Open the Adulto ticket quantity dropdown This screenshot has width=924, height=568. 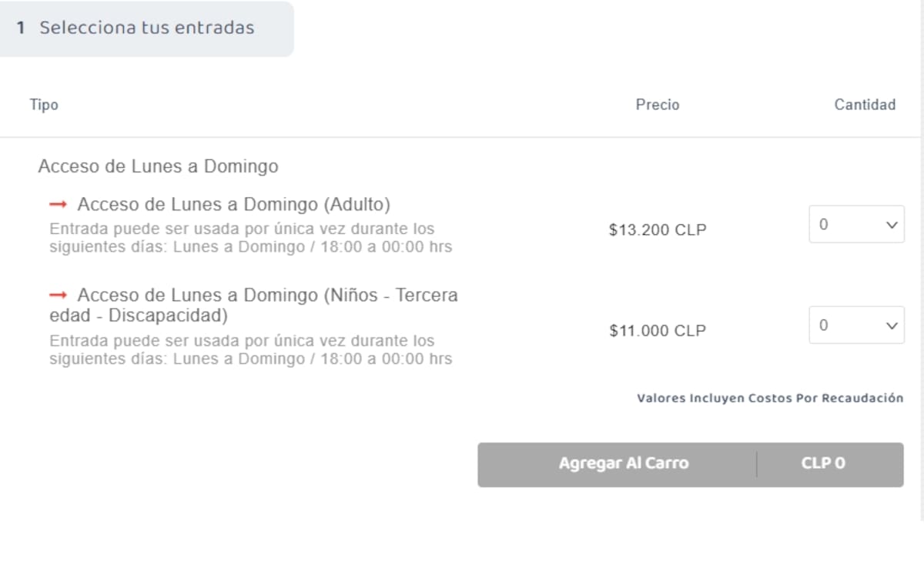click(x=856, y=225)
